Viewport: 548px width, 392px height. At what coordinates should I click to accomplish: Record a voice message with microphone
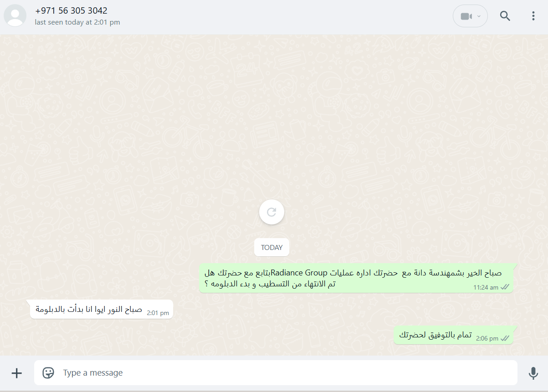click(533, 373)
